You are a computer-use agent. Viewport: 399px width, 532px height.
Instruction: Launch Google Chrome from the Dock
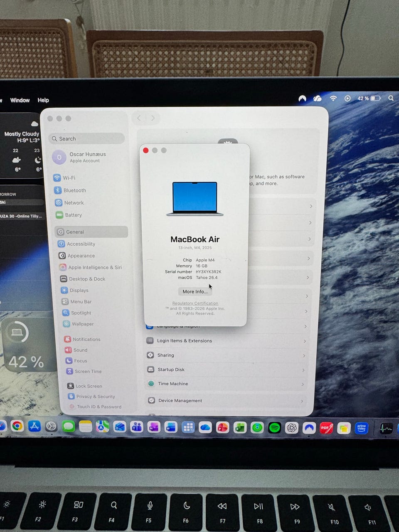pyautogui.click(x=17, y=426)
